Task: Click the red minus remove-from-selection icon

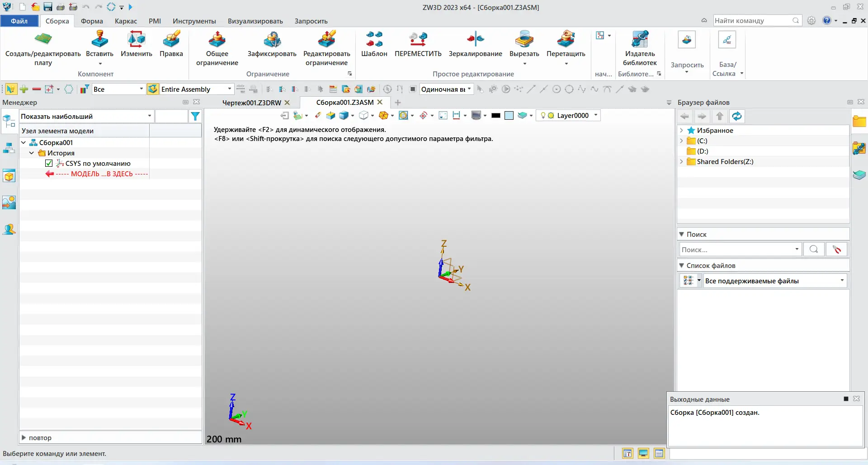Action: [37, 89]
